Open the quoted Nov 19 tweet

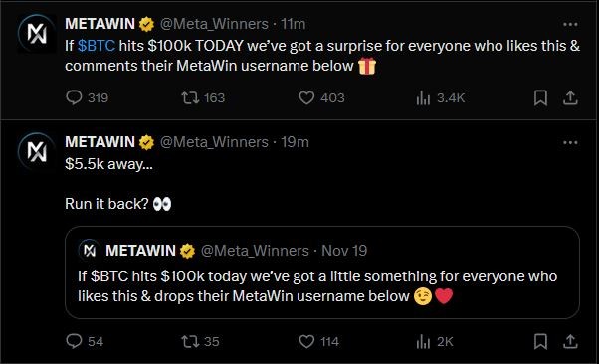322,273
